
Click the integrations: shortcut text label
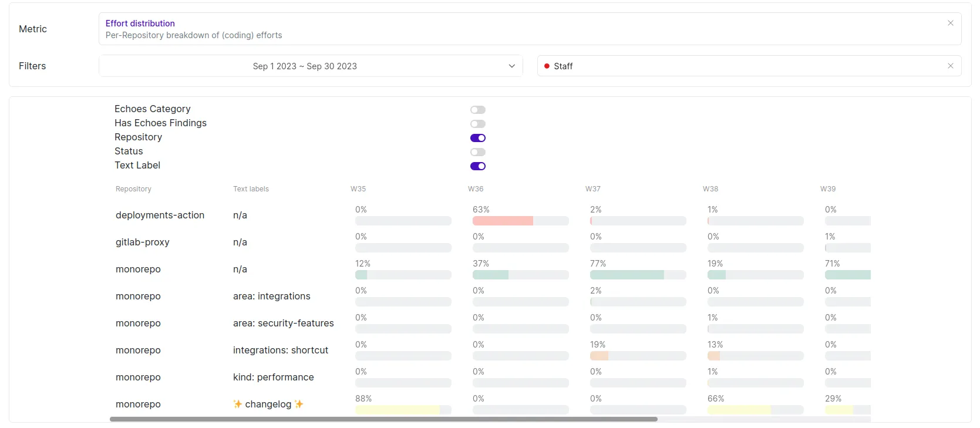(x=281, y=350)
